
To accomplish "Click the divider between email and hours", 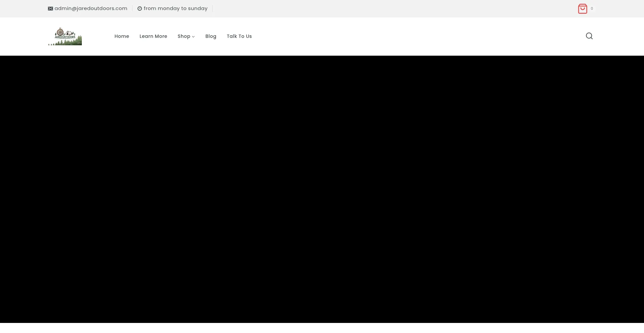I will 132,8.
